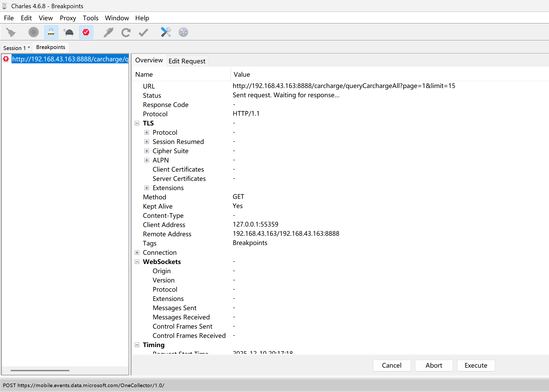The image size is (549, 392).
Task: Expand the Cipher Suite node
Action: tap(147, 151)
